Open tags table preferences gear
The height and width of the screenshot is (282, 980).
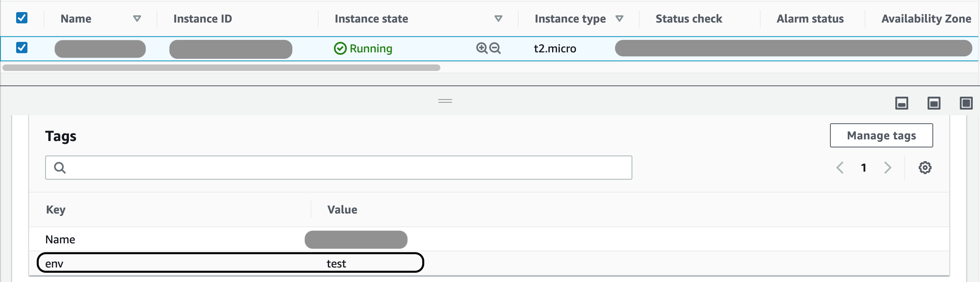point(925,168)
